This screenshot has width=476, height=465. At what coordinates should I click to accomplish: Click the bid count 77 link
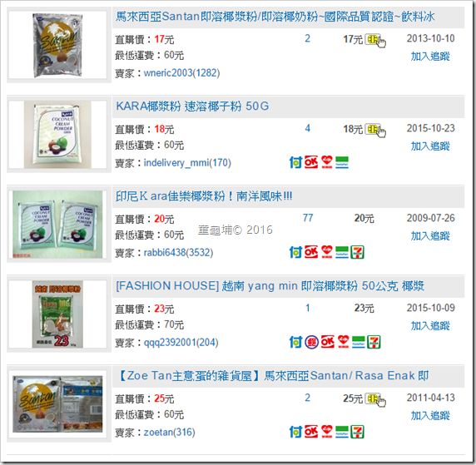(308, 218)
